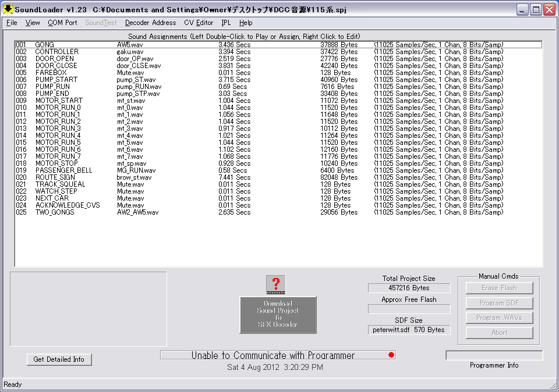Select the 003 DOOR_OPEN row
This screenshot has height=392, width=559.
pyautogui.click(x=278, y=59)
